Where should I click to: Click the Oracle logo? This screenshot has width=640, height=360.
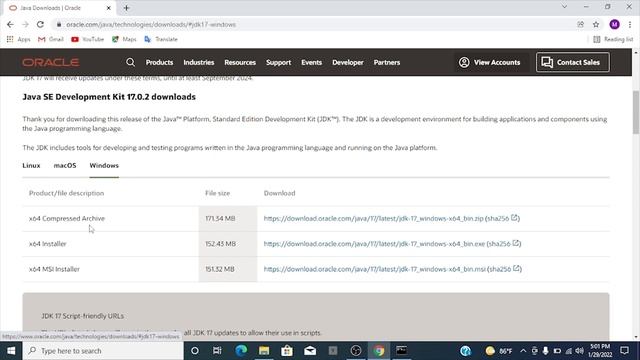(51, 62)
